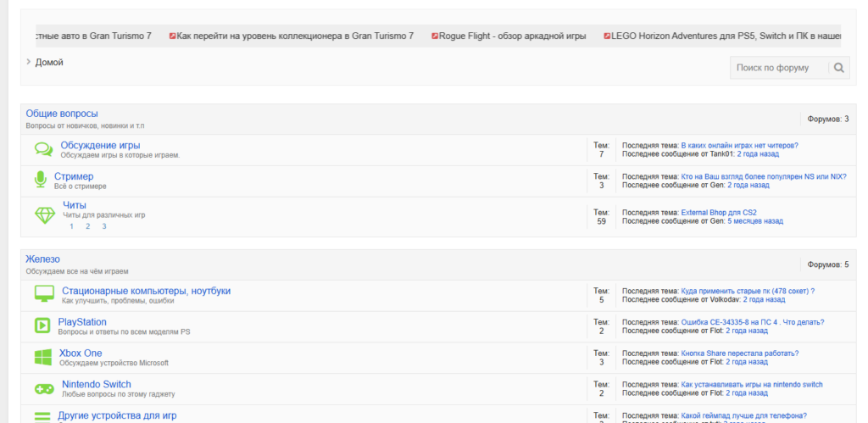Click 5 месяцев назад timestamp link

[x=755, y=221]
